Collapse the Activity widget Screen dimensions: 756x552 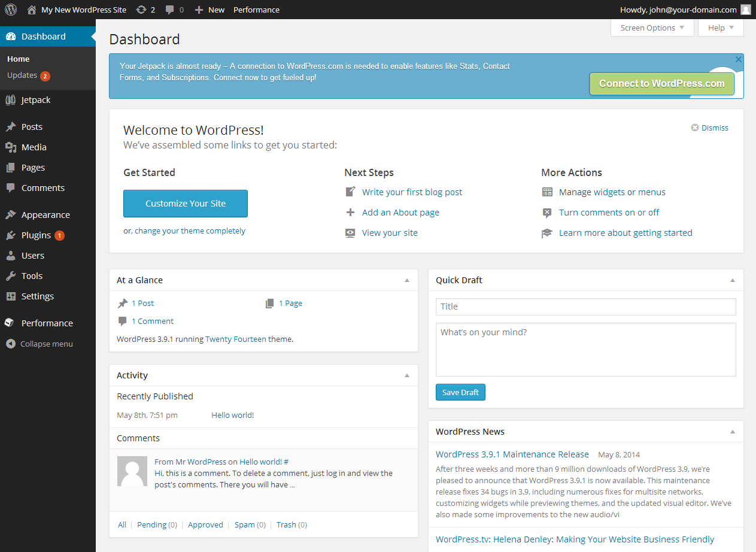point(407,375)
